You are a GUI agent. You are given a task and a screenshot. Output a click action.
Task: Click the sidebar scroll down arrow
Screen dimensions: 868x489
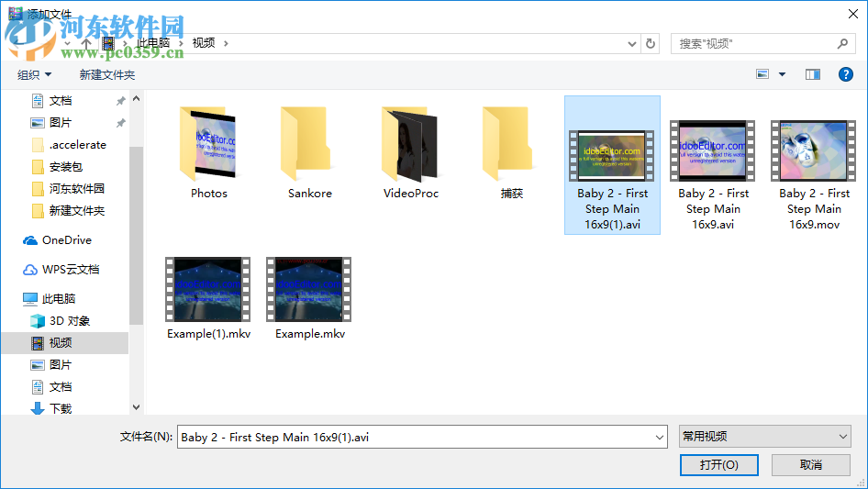[x=136, y=407]
